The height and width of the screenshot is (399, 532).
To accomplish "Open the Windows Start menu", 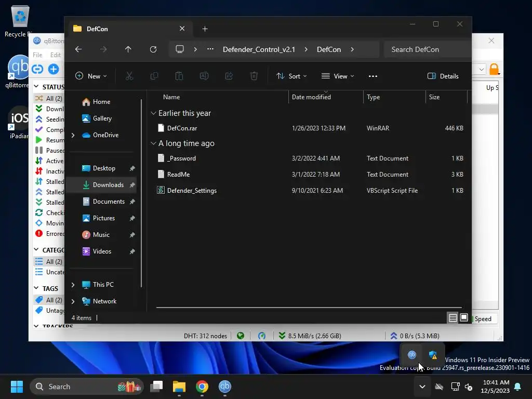I will pyautogui.click(x=17, y=387).
